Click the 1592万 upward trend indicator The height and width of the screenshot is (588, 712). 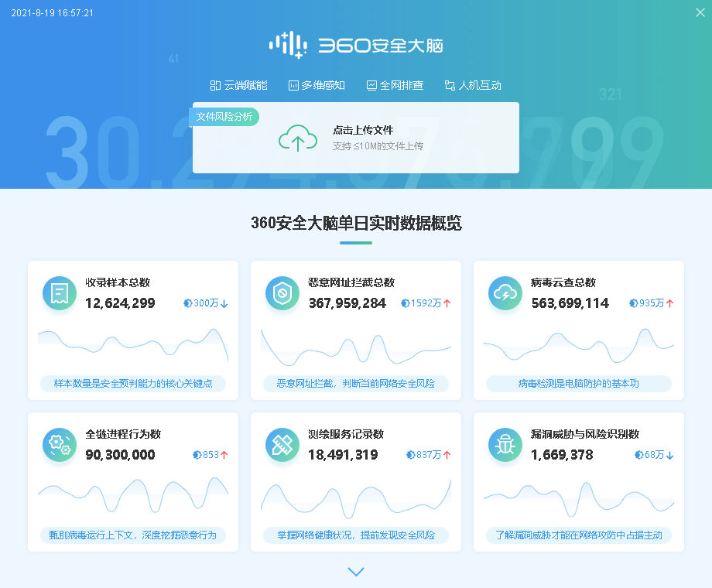[x=427, y=304]
